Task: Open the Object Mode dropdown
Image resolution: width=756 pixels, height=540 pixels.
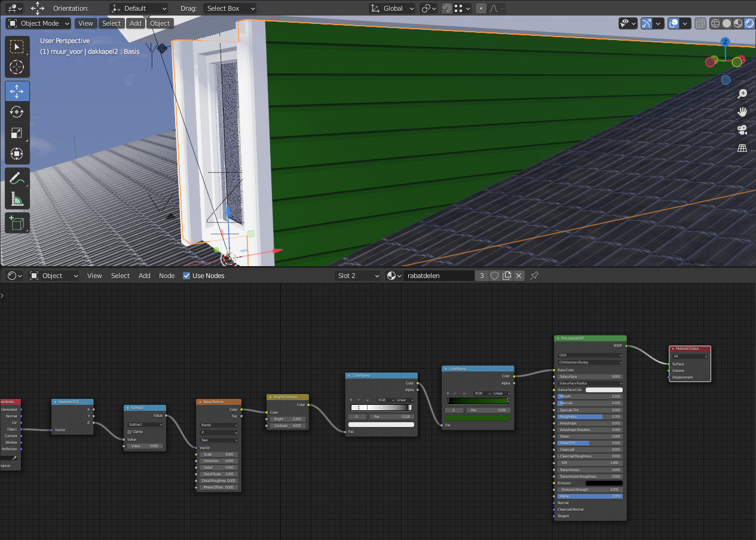Action: (39, 23)
